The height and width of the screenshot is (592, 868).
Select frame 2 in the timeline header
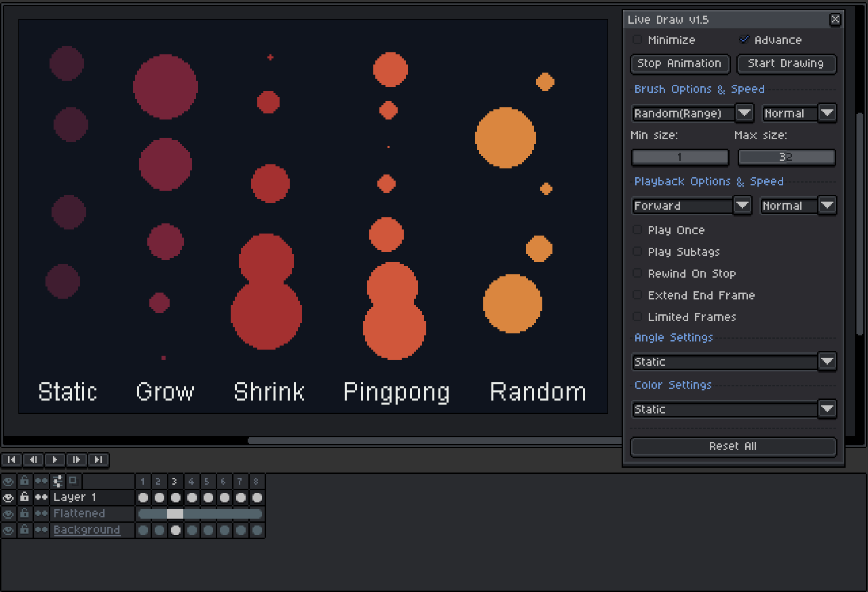159,481
